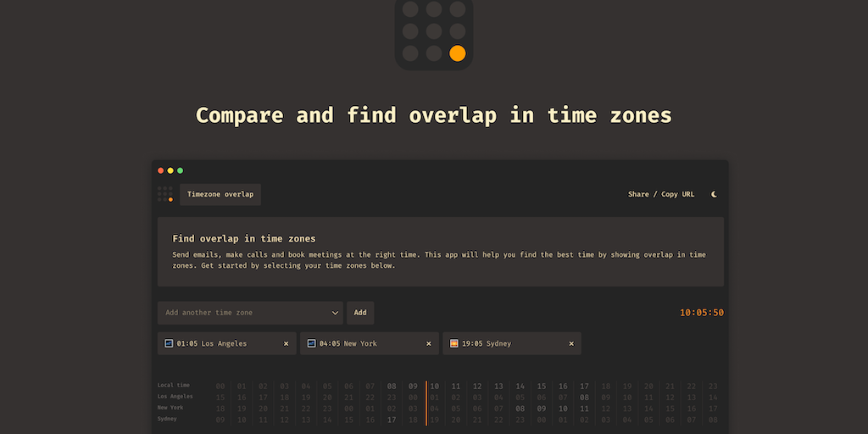Viewport: 868px width, 434px height.
Task: Click the New York night icon
Action: 312,343
